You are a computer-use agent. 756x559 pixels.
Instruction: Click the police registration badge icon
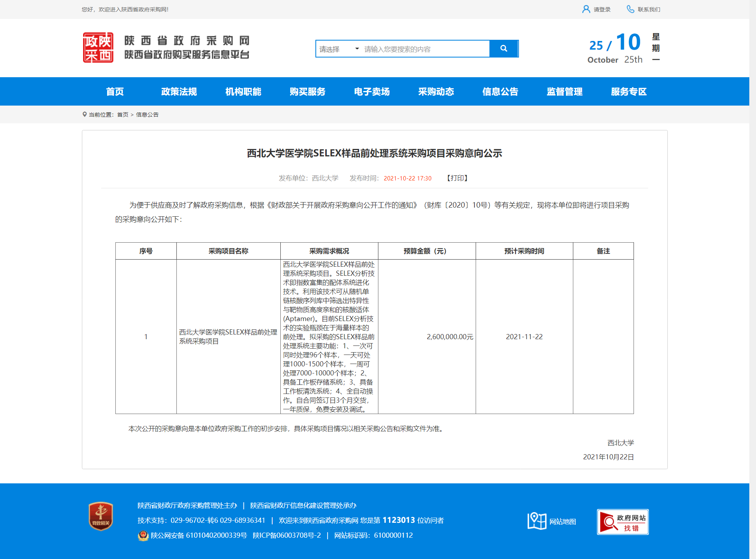tap(143, 535)
